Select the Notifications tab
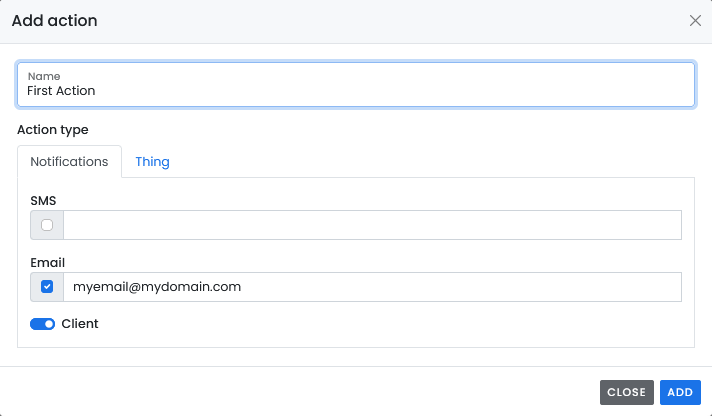 [69, 162]
